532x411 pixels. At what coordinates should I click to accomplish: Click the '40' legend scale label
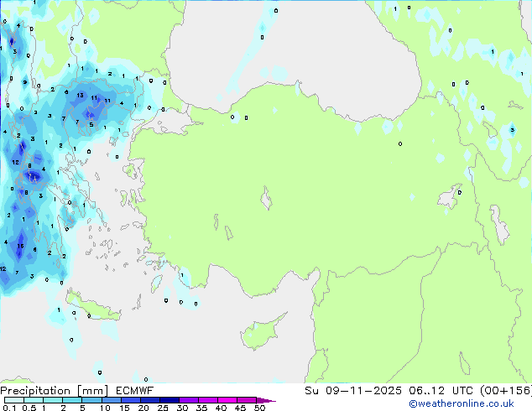[221, 408]
